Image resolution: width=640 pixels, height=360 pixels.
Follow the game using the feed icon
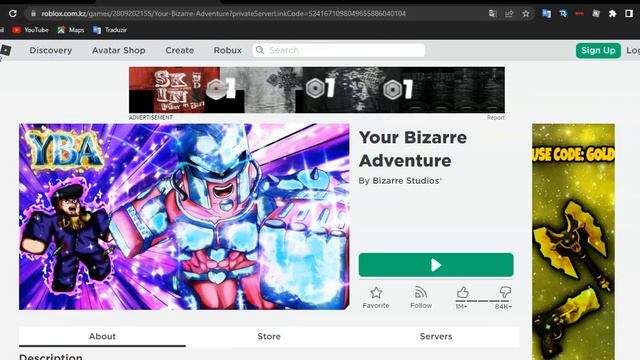421,293
